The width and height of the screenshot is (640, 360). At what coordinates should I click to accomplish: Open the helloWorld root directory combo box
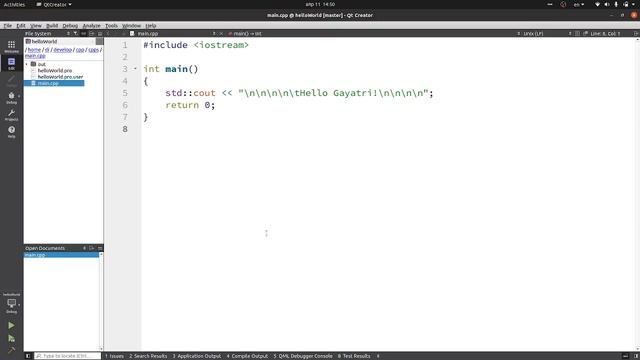[x=60, y=41]
